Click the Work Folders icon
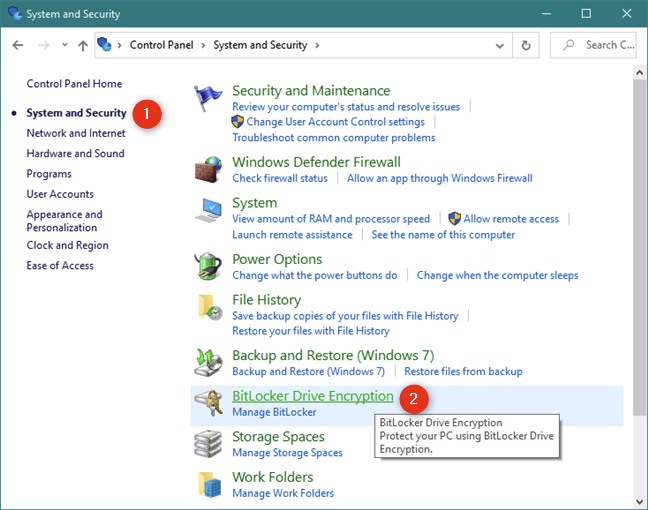This screenshot has height=510, width=648. coord(210,484)
